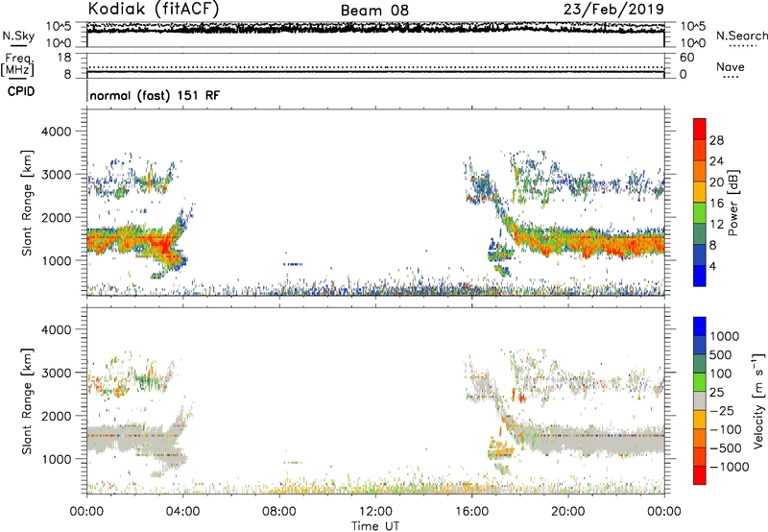This screenshot has height=532, width=768.
Task: Select the 'N.Search' legend label
Action: [x=741, y=36]
